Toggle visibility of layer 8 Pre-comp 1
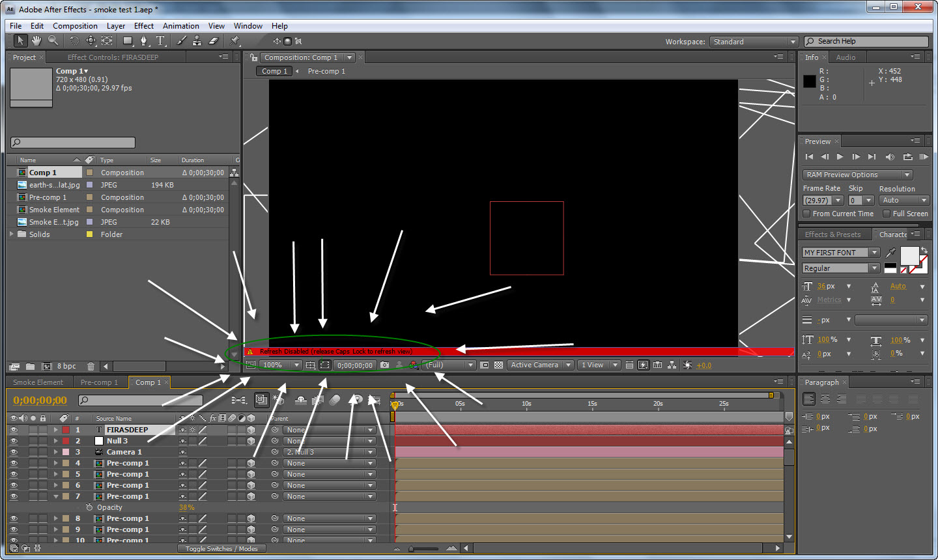 tap(13, 518)
